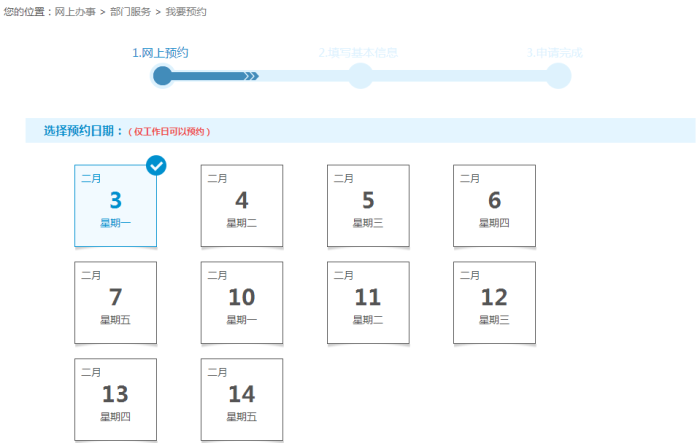The height and width of the screenshot is (443, 700).
Task: Select the 2.填写基本信息 step label
Action: [358, 52]
